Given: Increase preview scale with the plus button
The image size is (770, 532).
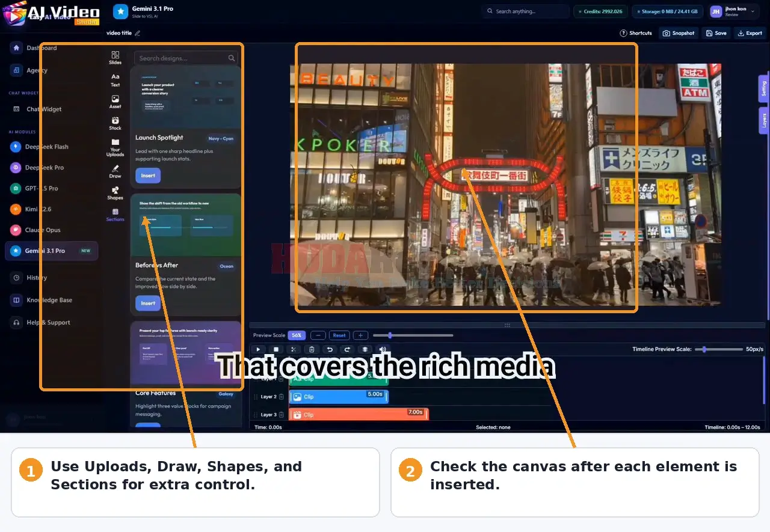Looking at the screenshot, I should pyautogui.click(x=360, y=335).
